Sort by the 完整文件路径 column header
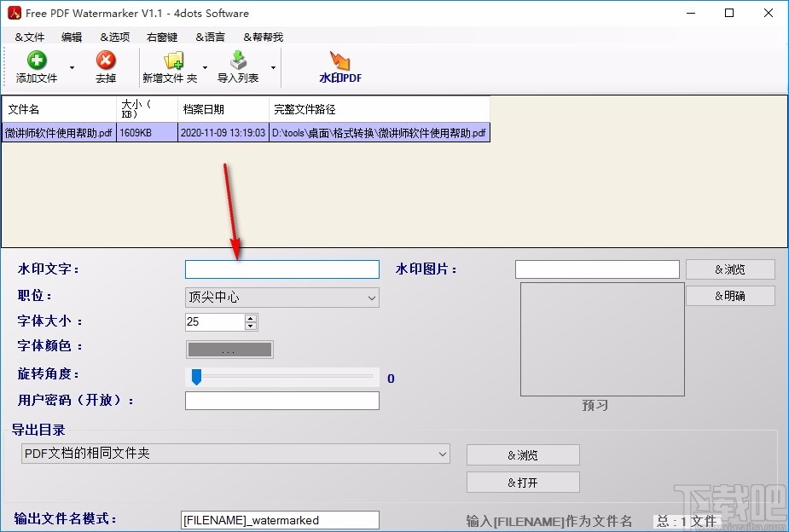Screen dimensions: 789x532 click(x=380, y=109)
